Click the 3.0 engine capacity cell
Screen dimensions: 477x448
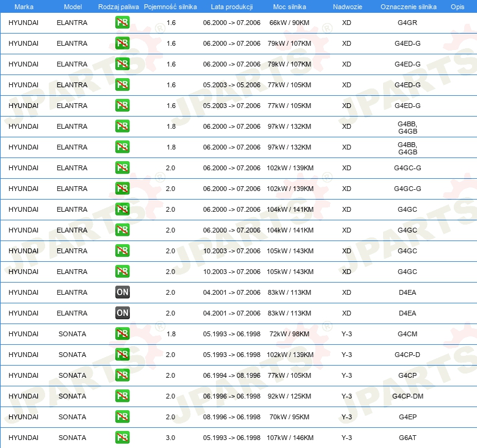point(170,438)
